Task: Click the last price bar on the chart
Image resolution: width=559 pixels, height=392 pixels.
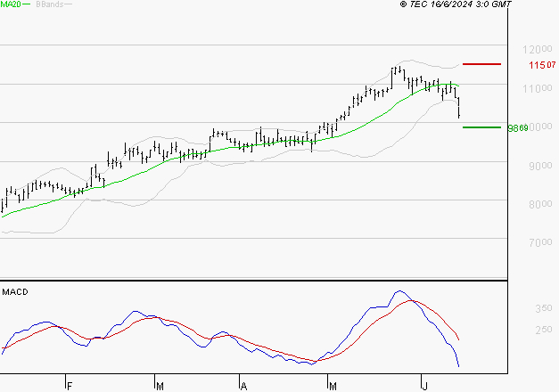Action: coord(459,107)
